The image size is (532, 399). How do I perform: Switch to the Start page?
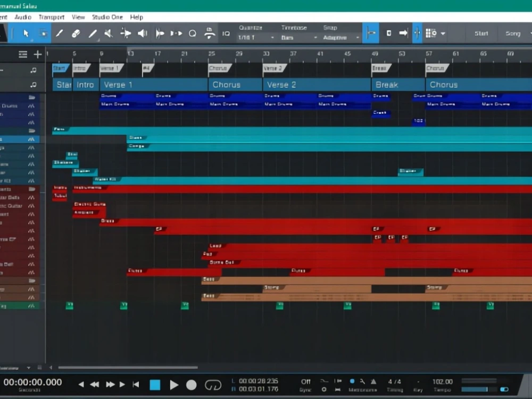click(481, 33)
